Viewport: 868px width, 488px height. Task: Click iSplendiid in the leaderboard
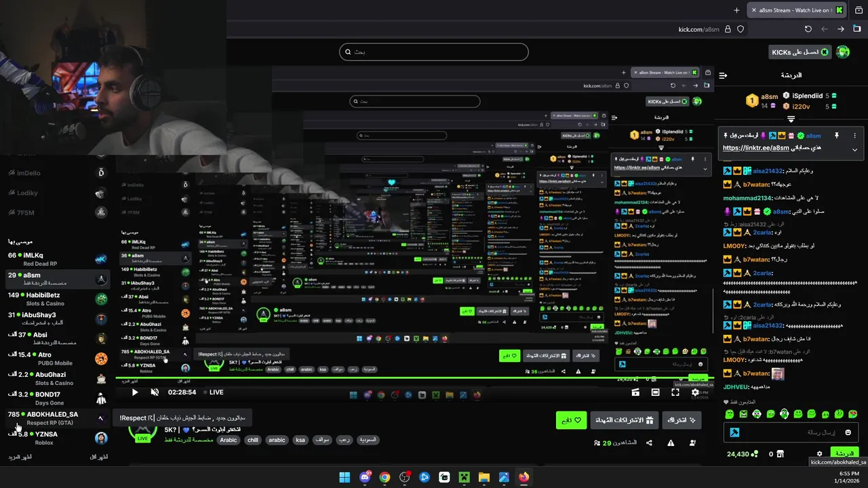pos(807,96)
